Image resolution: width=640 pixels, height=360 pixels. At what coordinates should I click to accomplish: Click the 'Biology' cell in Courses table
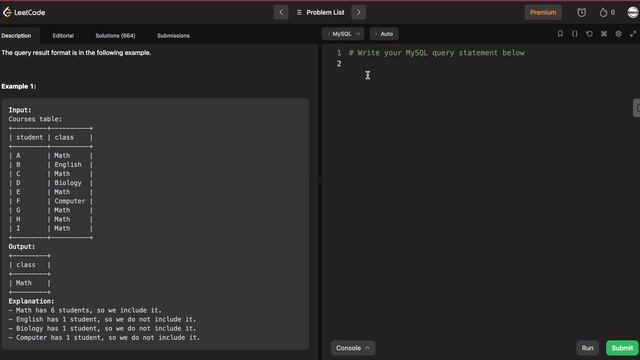[68, 183]
